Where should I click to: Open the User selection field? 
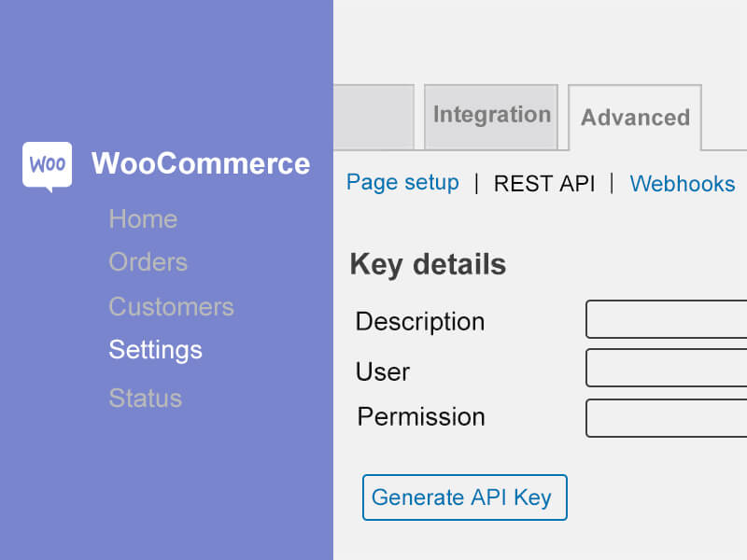(x=666, y=368)
